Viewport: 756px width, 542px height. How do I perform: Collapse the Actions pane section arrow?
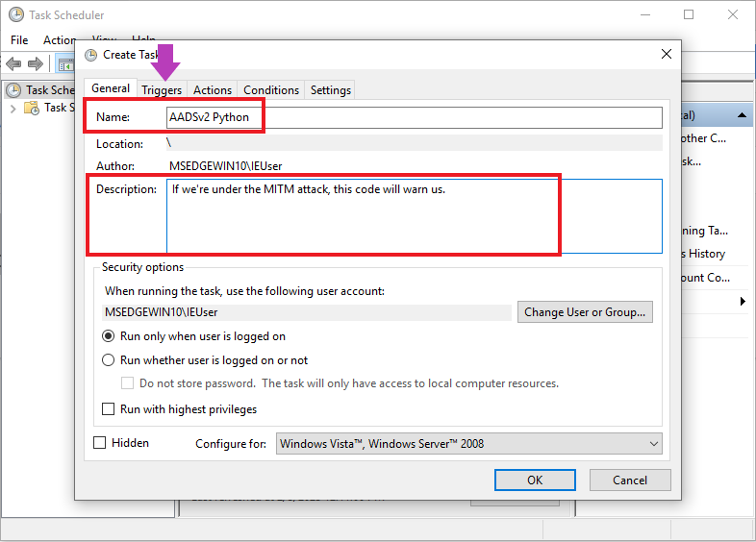coord(743,115)
